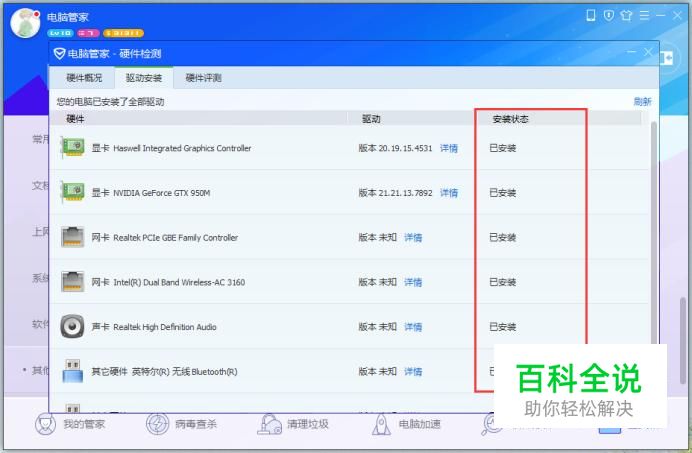The image size is (692, 453).
Task: Minimize the 硬件检测 dialog
Action: [632, 52]
